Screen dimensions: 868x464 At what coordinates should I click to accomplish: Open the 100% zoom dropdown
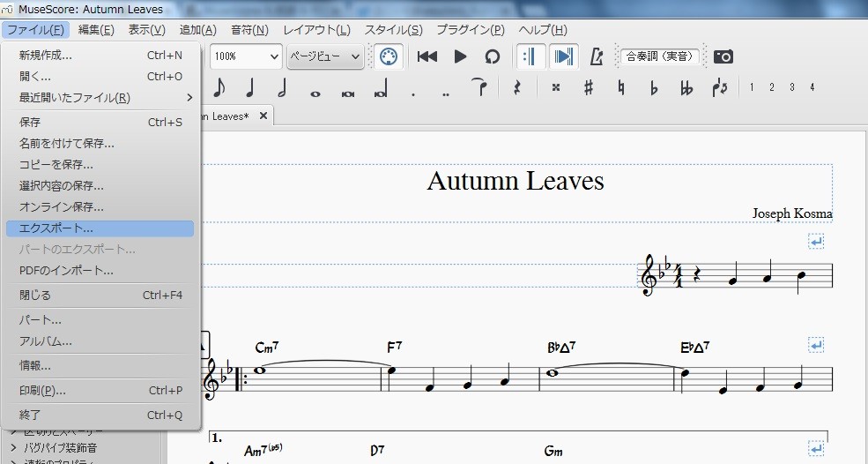click(x=246, y=56)
